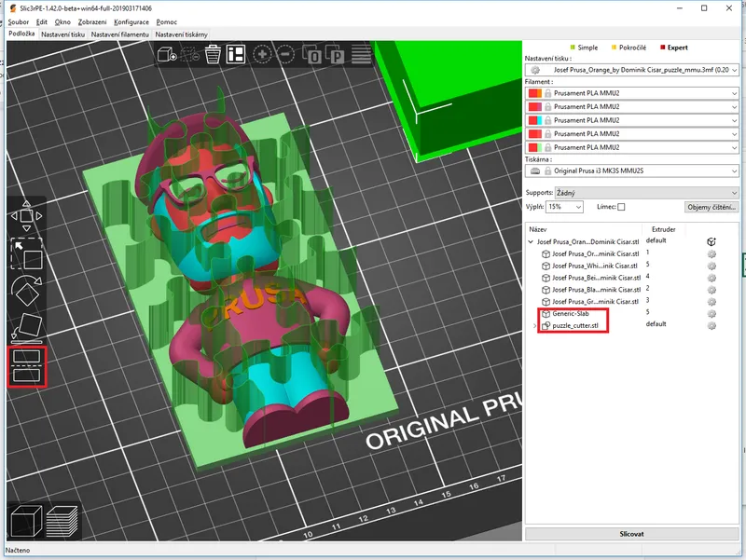The height and width of the screenshot is (560, 746).
Task: Open the Supports dropdown showing Žádný
Action: point(646,192)
